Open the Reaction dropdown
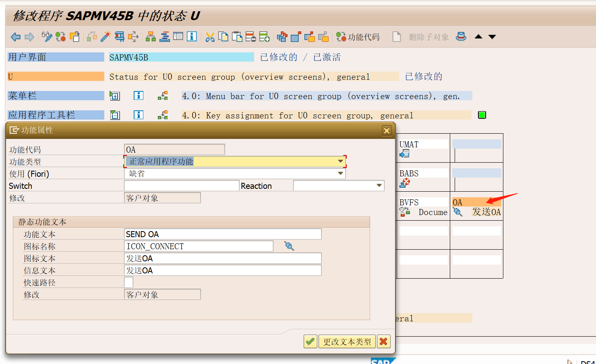Viewport: 596px width, 364px height. point(379,186)
